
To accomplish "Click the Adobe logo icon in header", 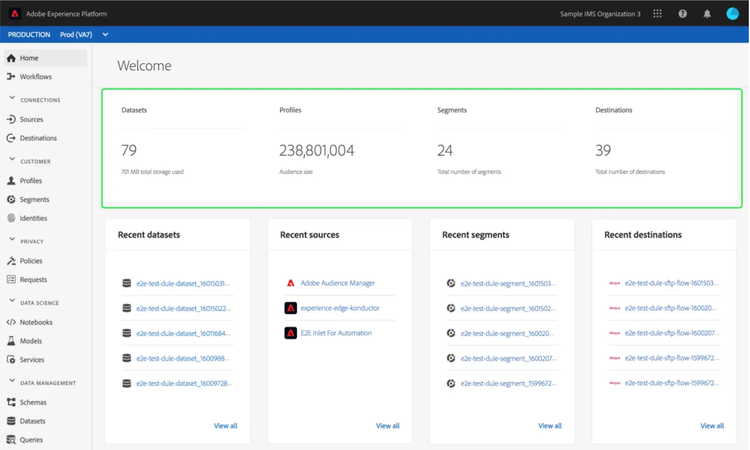I will (x=15, y=13).
